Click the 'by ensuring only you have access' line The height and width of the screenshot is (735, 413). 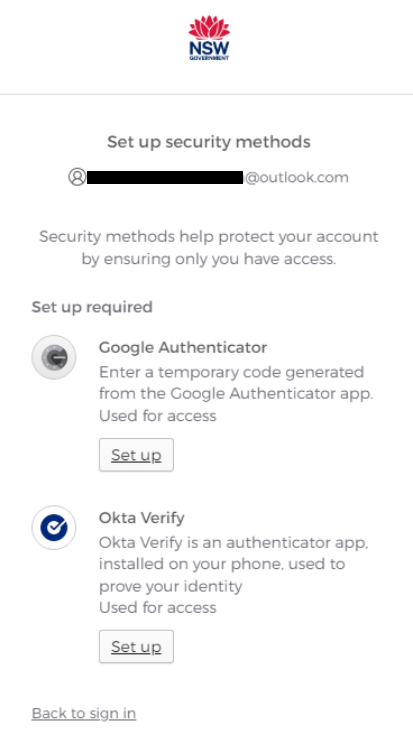tap(209, 258)
